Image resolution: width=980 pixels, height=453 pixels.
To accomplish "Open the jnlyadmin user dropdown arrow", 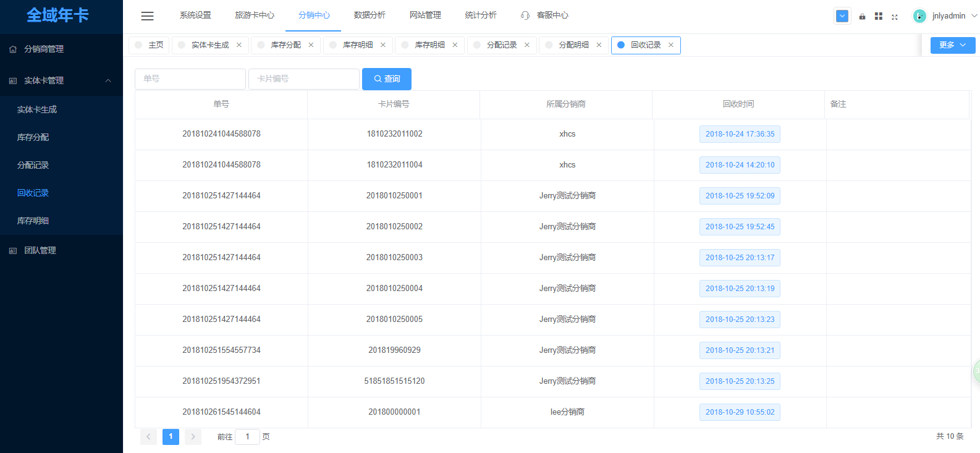I will point(974,16).
